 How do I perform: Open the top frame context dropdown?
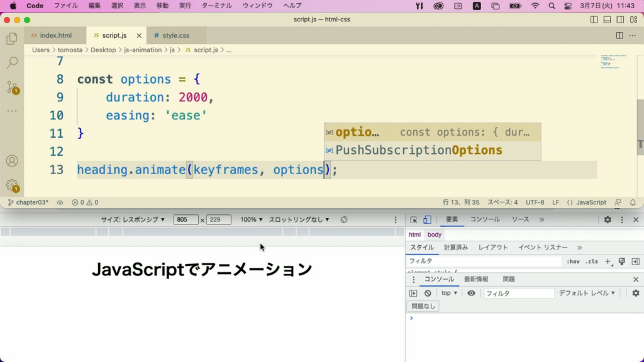coord(448,293)
